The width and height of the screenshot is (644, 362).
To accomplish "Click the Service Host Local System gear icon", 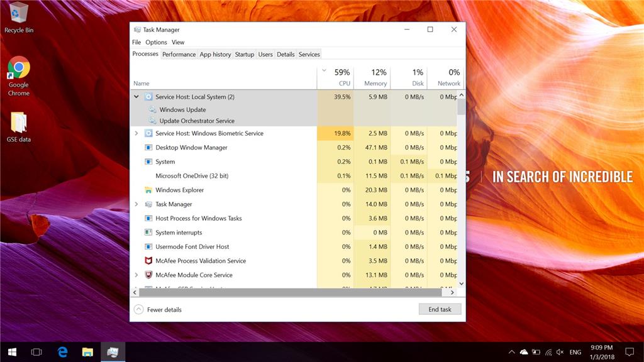I will [x=148, y=97].
